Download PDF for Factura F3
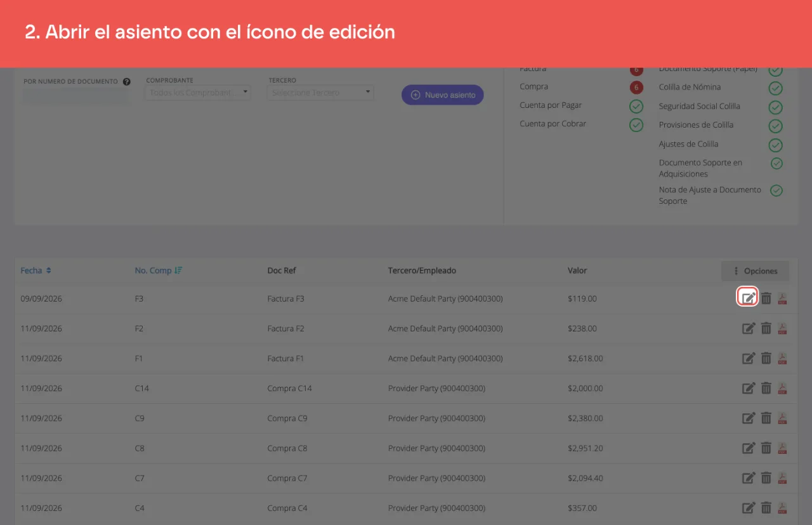812x525 pixels. tap(782, 298)
